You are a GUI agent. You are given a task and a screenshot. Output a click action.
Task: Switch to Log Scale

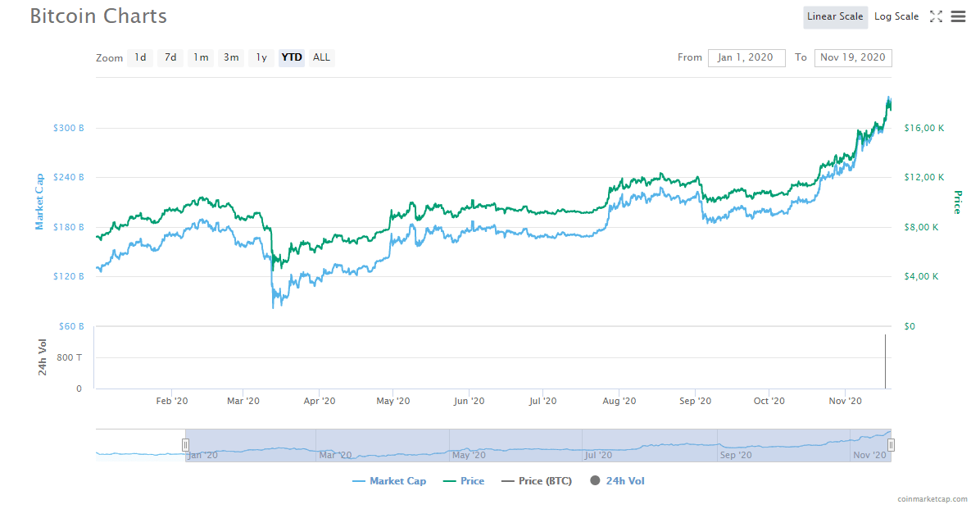(896, 17)
